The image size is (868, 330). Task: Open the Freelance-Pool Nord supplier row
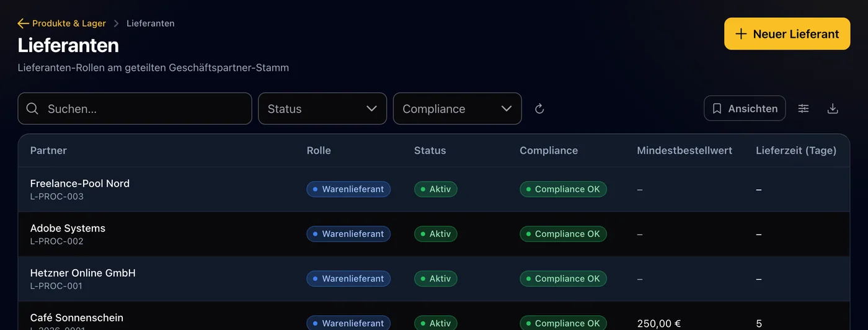(x=434, y=189)
